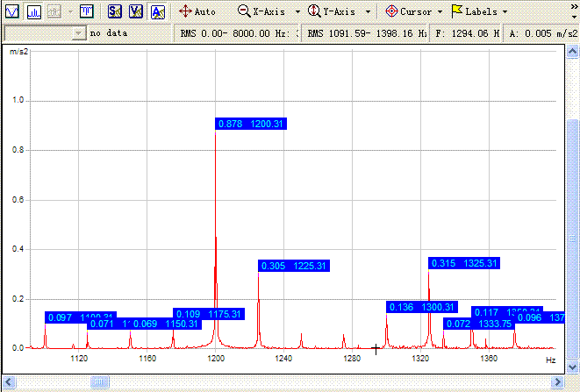Screen dimensions: 580x392
Task: Open the X-Axis dropdown arrow
Action: point(297,11)
